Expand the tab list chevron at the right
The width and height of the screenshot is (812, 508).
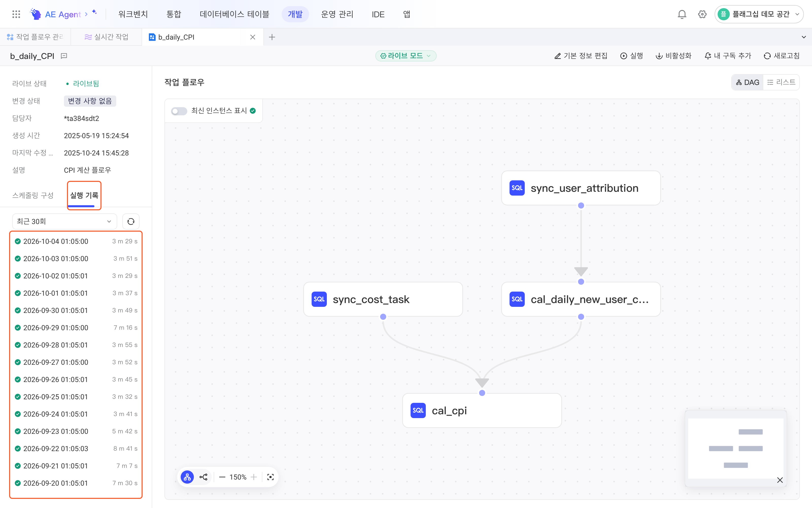pyautogui.click(x=804, y=37)
